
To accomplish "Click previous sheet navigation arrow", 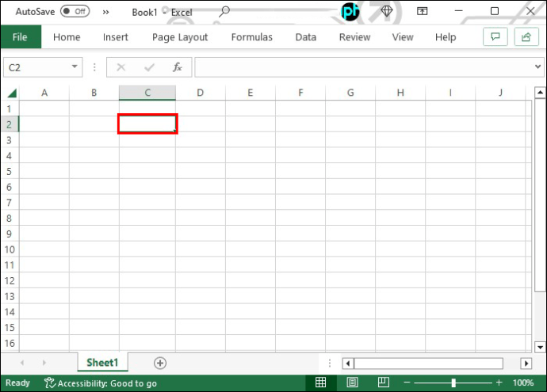I will tap(22, 363).
